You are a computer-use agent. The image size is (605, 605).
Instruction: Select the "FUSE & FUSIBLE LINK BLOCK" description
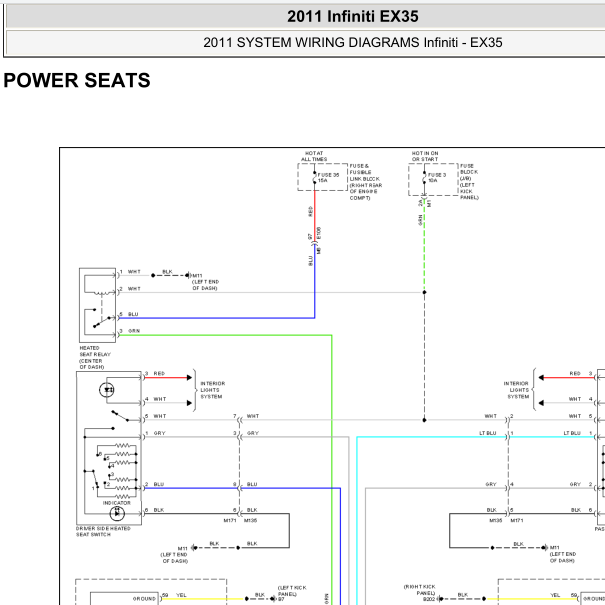pyautogui.click(x=365, y=182)
